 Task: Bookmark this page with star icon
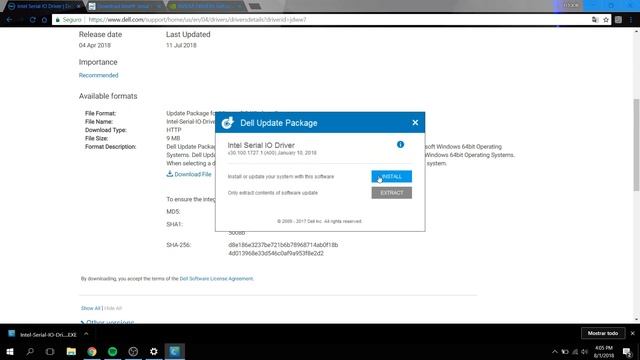606,20
